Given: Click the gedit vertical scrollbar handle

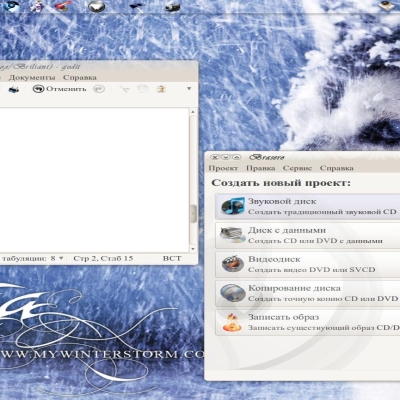Looking at the screenshot, I should (x=193, y=214).
